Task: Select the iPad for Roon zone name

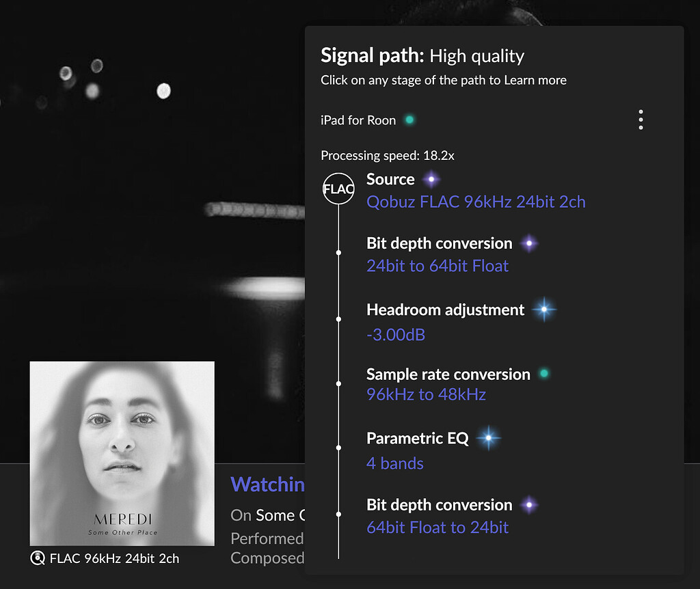Action: coord(358,119)
